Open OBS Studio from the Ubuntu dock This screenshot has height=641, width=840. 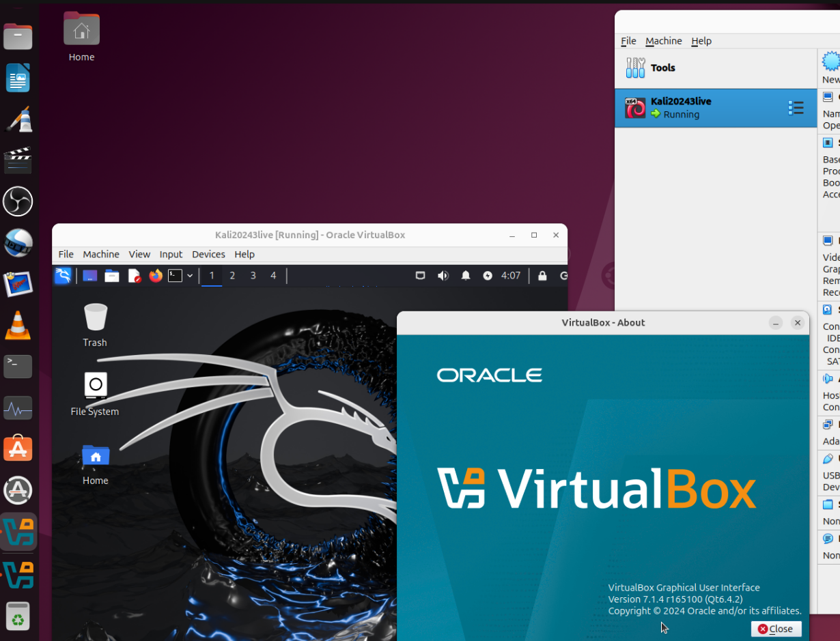18,201
